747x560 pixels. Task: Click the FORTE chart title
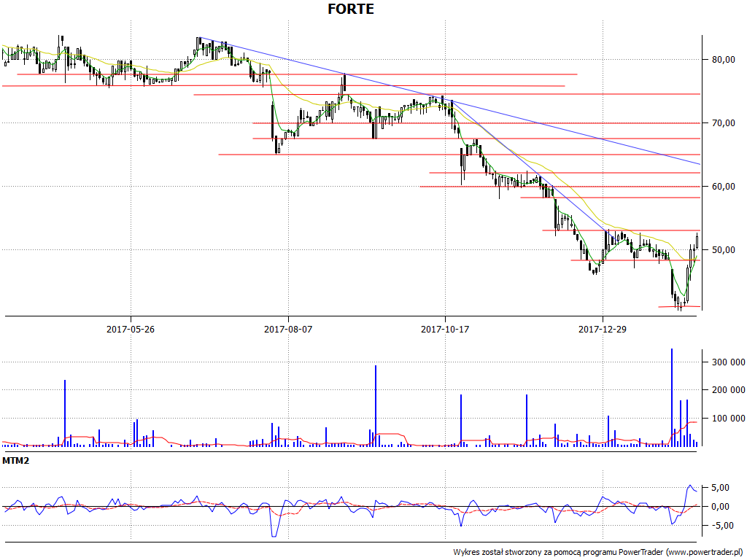(x=351, y=9)
